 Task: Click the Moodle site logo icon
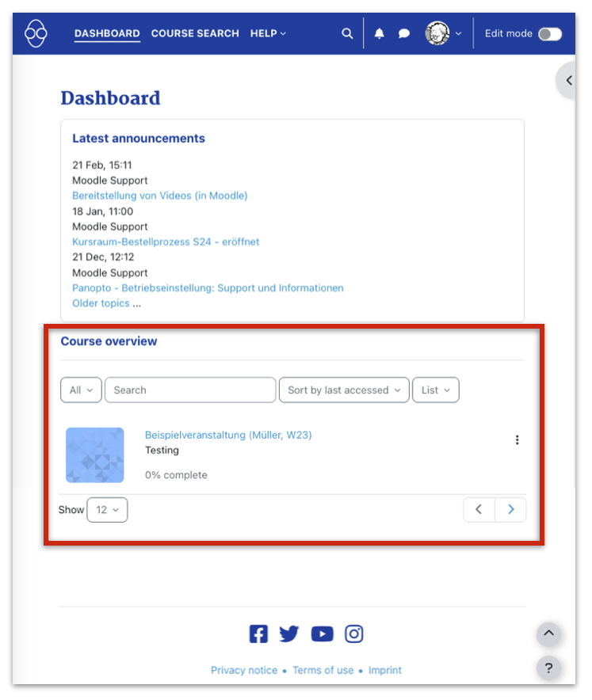(x=36, y=34)
